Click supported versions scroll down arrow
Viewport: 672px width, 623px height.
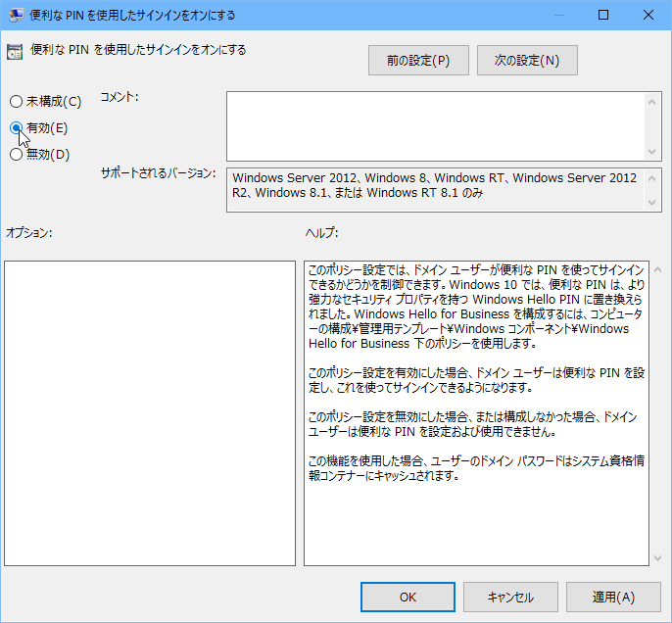(651, 202)
